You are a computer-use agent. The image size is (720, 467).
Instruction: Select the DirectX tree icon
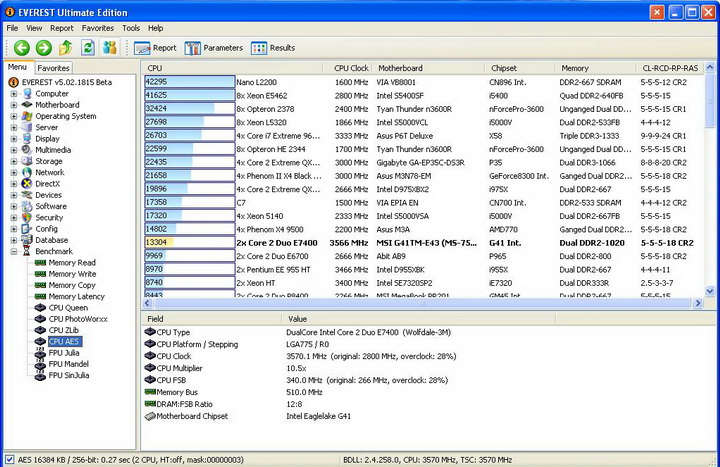27,184
